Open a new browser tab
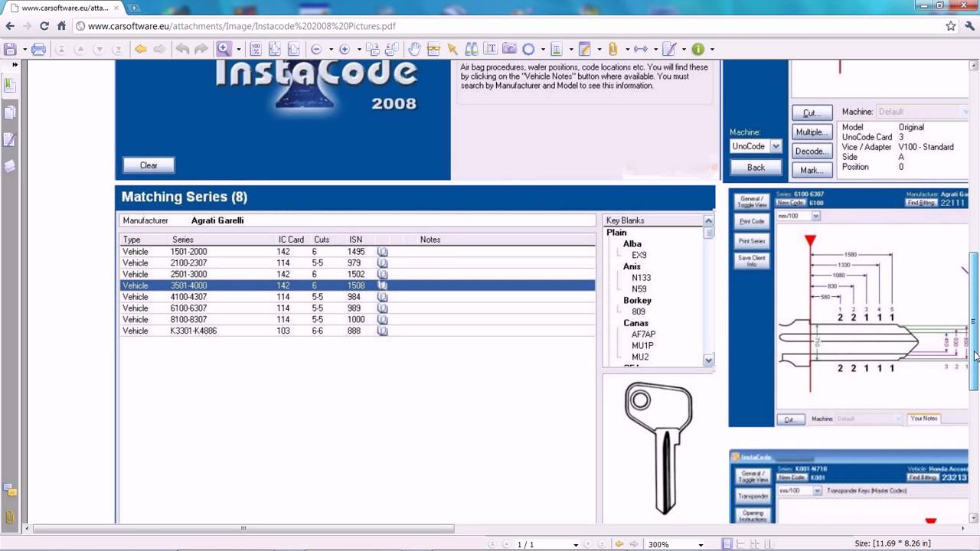 coord(134,8)
